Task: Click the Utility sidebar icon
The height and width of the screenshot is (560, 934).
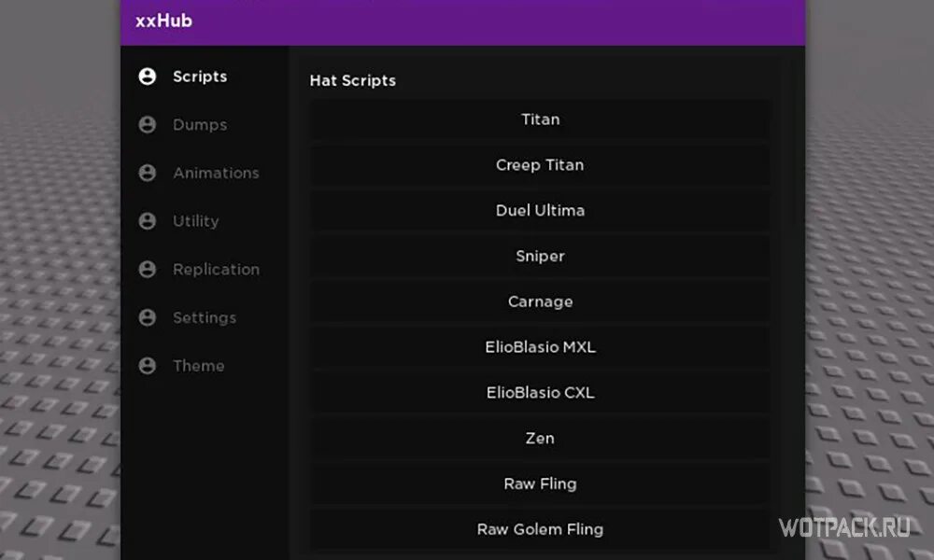Action: (147, 221)
